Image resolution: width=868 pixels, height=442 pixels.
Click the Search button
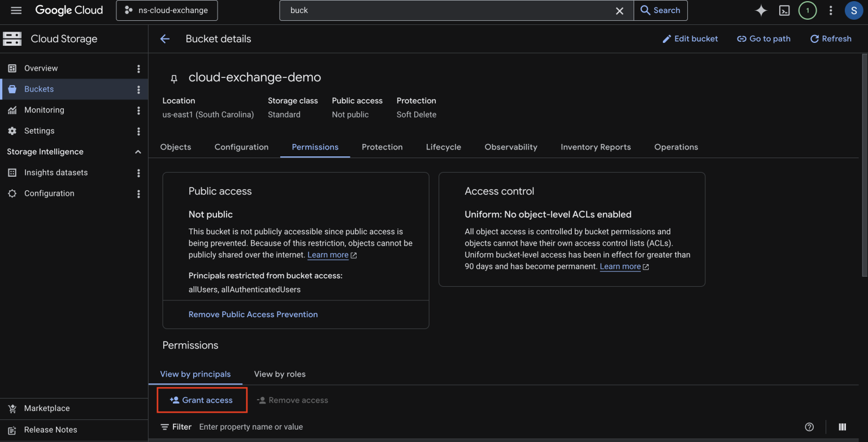tap(660, 11)
